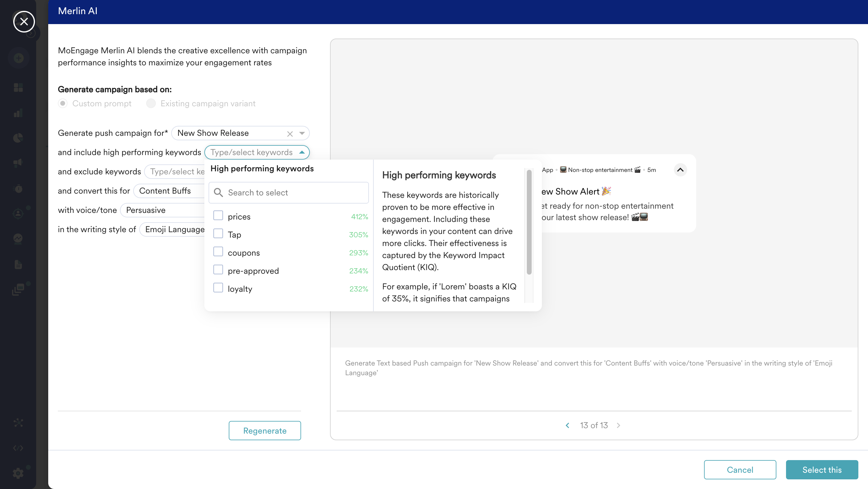This screenshot has width=868, height=489.
Task: Go to previous generated variant
Action: tap(568, 425)
